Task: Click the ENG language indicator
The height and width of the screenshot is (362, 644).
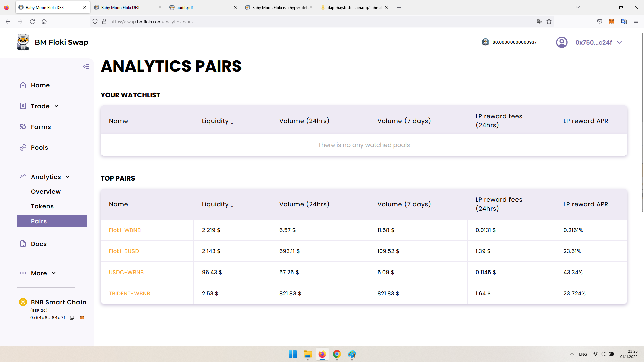Action: click(x=583, y=354)
